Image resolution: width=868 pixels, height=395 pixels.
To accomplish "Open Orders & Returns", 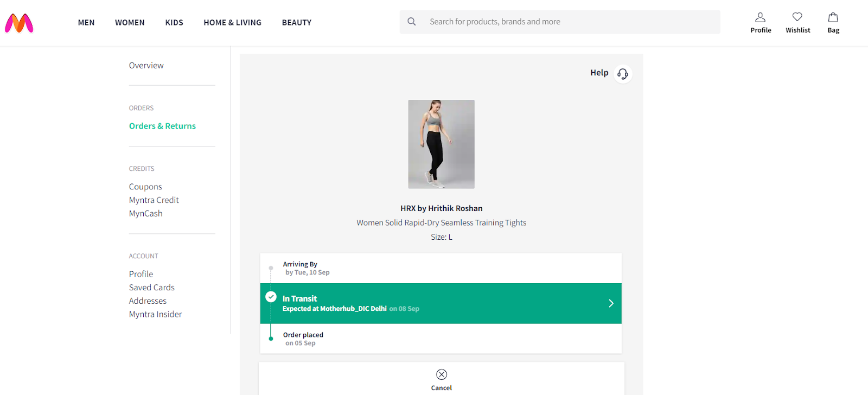I will coord(162,126).
